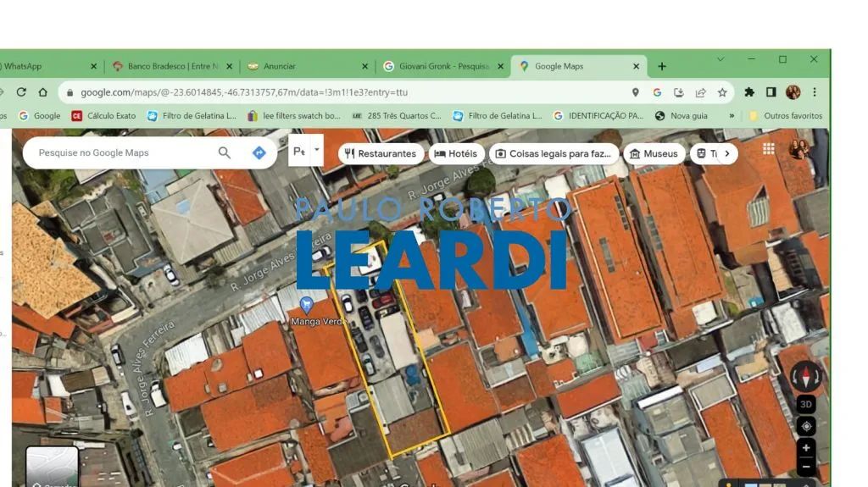The image size is (868, 487).
Task: Click the magnifier search icon in Maps
Action: click(x=224, y=152)
